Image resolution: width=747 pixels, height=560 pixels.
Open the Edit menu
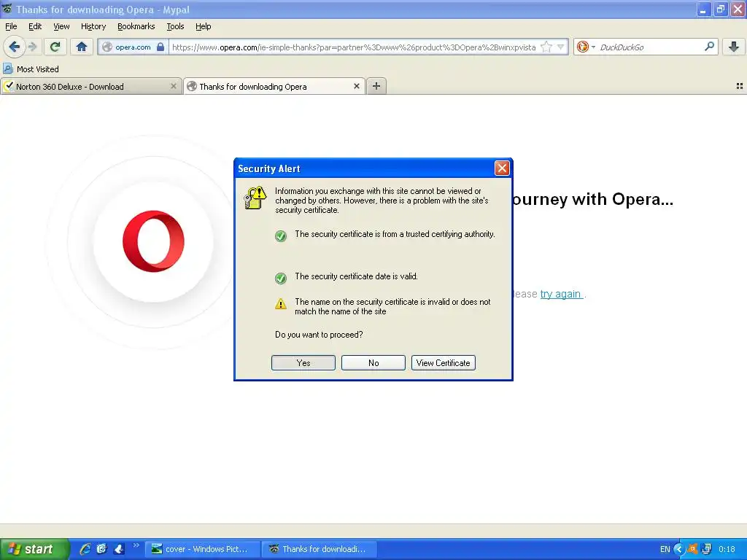tap(35, 26)
